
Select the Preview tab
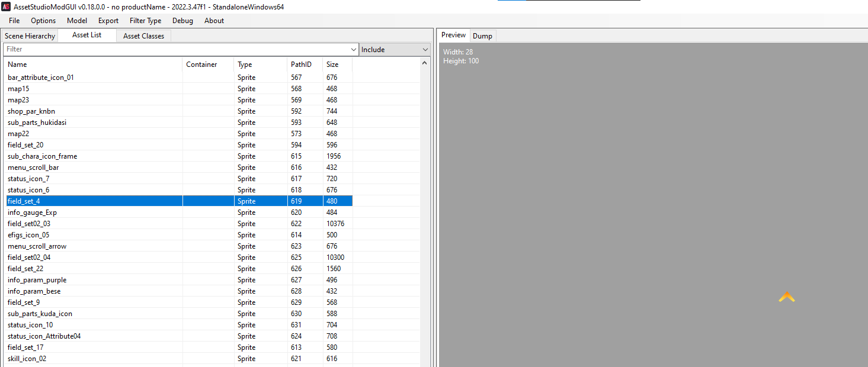(454, 35)
